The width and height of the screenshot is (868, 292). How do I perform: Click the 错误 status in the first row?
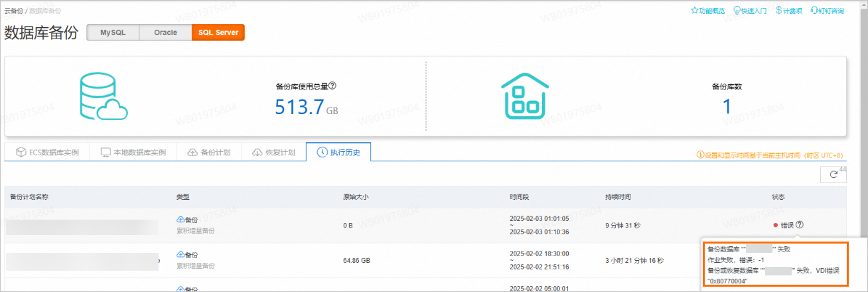point(787,225)
